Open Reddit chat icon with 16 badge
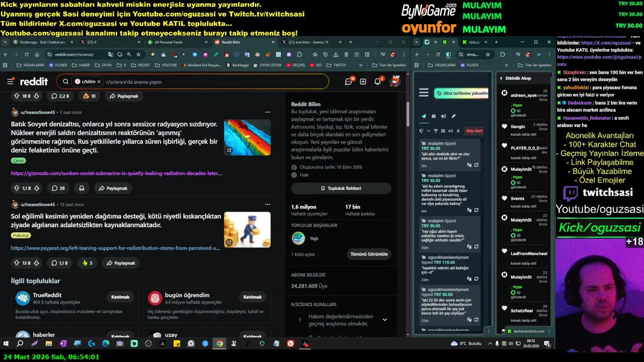 (x=349, y=81)
